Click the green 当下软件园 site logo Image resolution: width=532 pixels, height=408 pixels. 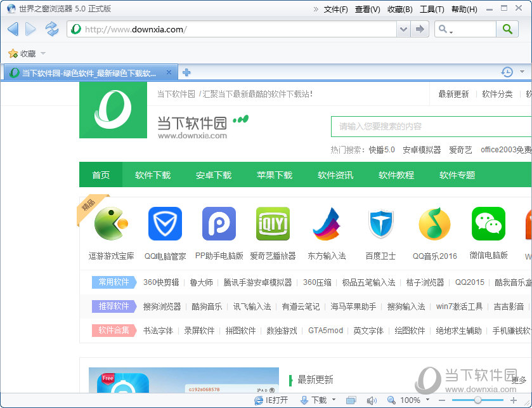click(x=114, y=110)
